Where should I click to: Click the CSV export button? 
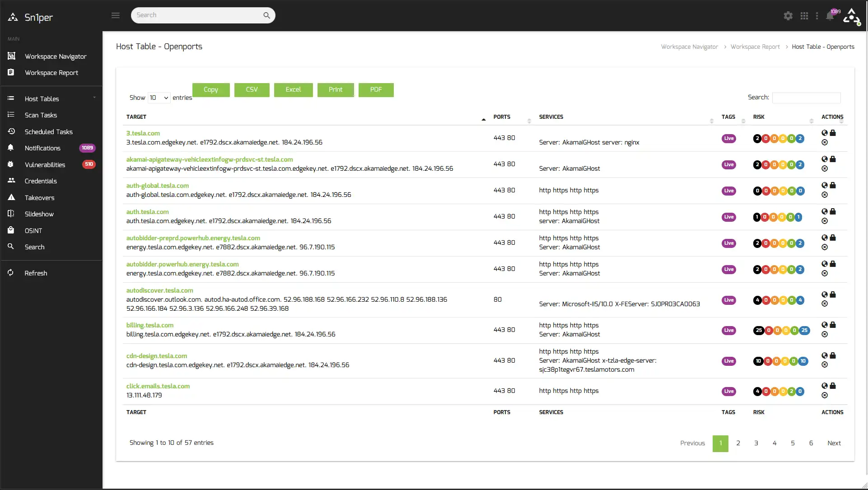coord(252,89)
